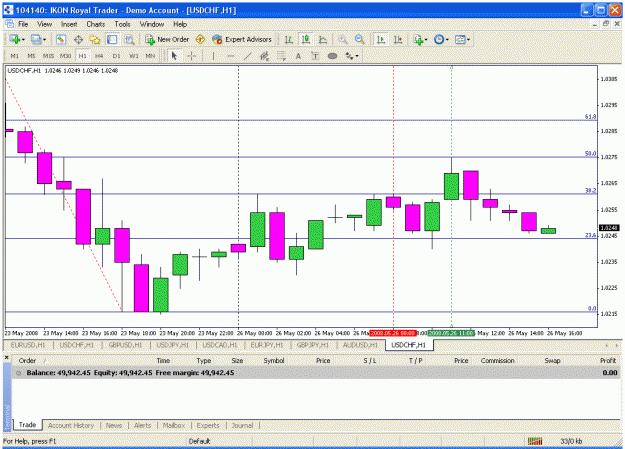Select the Fibonacci Retracement tool

click(x=281, y=56)
